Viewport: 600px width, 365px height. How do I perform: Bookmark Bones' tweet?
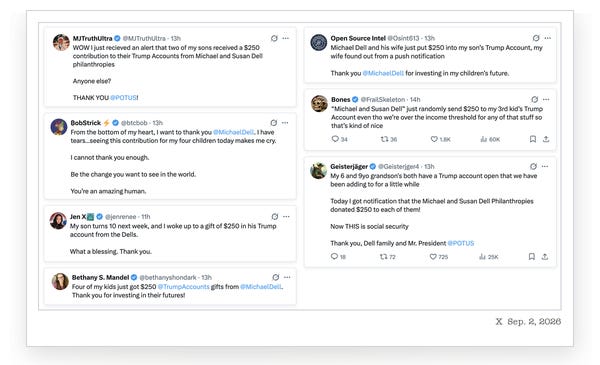[x=533, y=139]
